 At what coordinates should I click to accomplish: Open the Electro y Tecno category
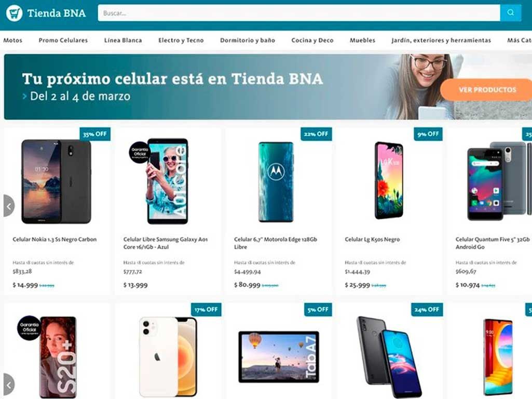(181, 40)
